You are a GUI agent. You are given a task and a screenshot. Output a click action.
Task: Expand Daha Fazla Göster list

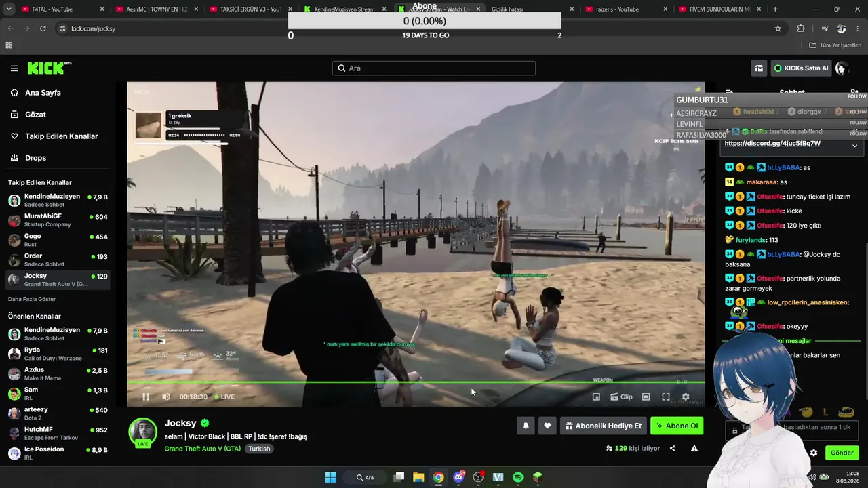point(32,299)
